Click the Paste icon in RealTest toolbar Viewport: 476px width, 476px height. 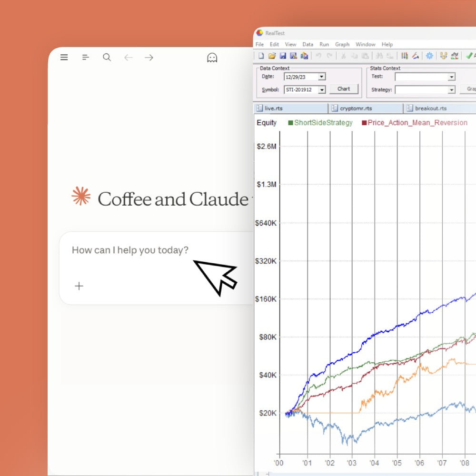pos(365,56)
